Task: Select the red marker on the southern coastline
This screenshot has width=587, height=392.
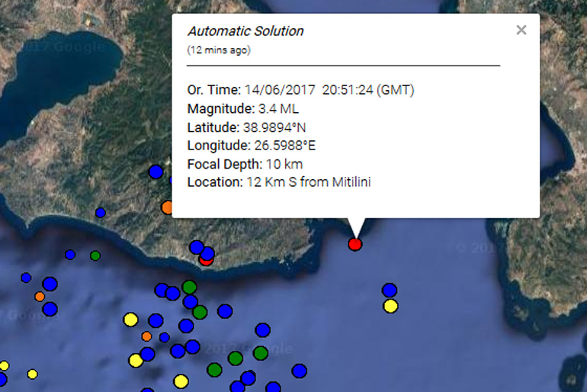Action: coord(206,259)
